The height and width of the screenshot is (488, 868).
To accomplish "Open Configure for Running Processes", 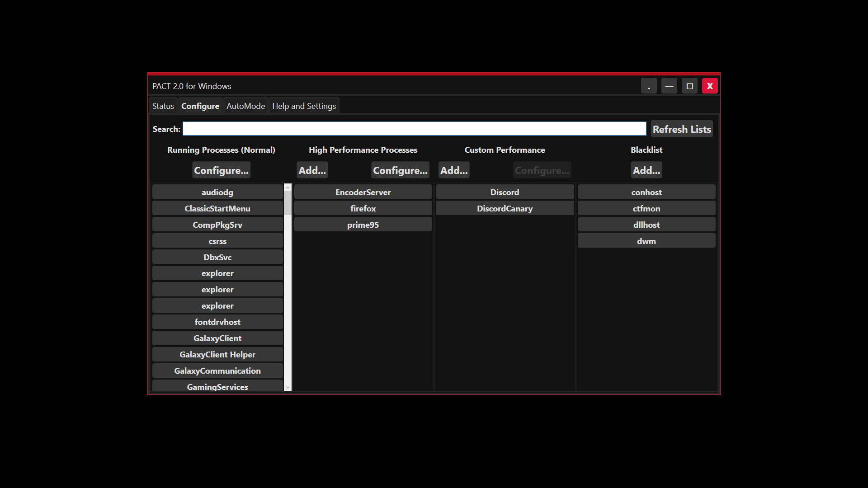I will 221,170.
